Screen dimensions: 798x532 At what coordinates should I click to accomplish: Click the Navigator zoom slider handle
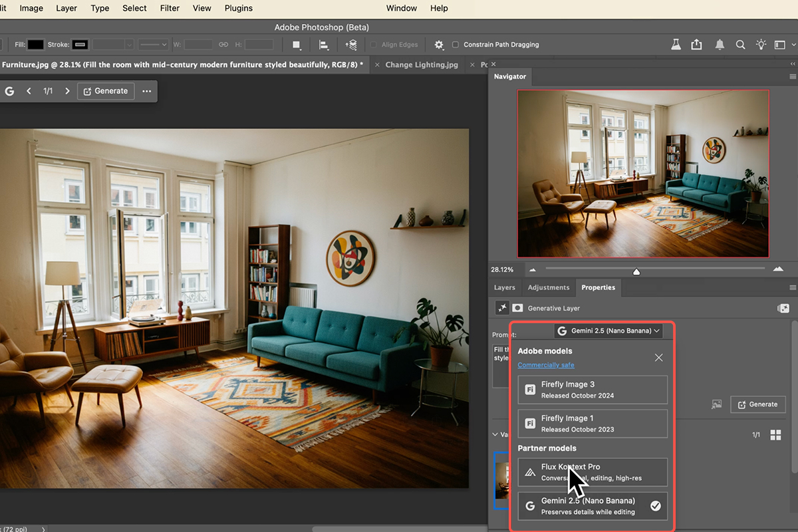pyautogui.click(x=636, y=271)
